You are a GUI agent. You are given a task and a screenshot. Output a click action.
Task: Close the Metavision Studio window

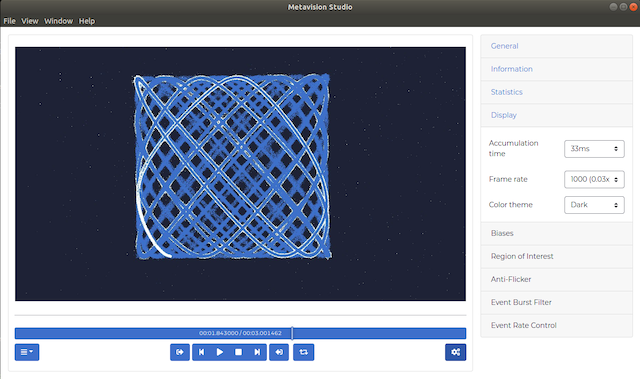tap(633, 7)
